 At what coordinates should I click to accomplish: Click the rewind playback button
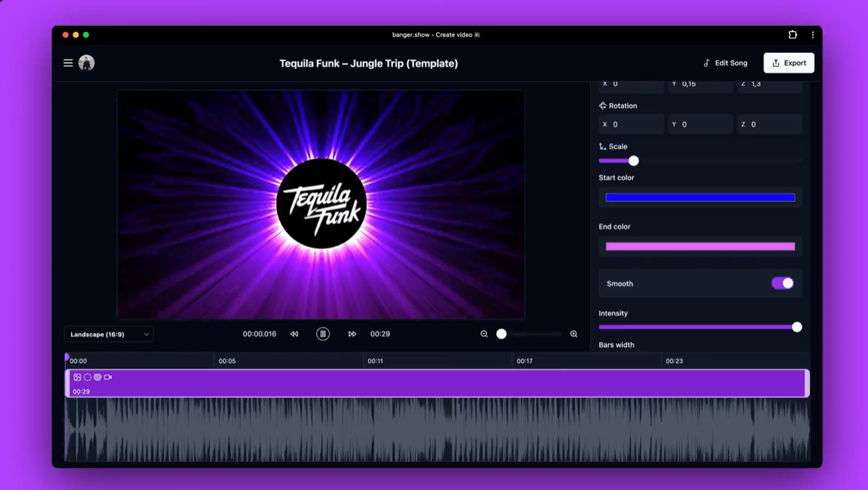(x=294, y=334)
